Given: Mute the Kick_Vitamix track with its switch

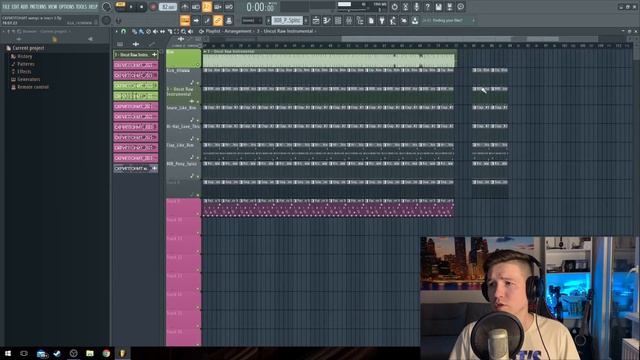Looking at the screenshot, I should (x=198, y=83).
